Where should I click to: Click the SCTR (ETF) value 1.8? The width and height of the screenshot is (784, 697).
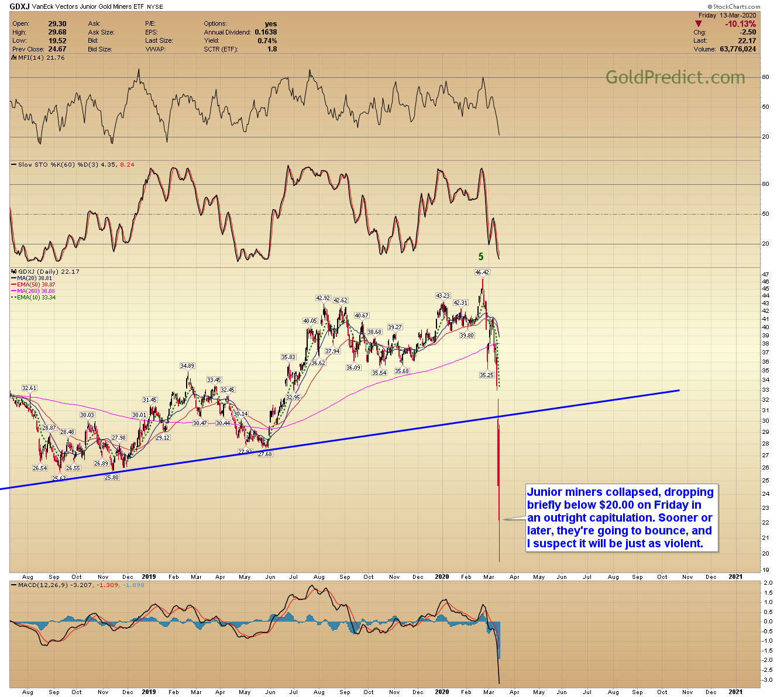272,49
